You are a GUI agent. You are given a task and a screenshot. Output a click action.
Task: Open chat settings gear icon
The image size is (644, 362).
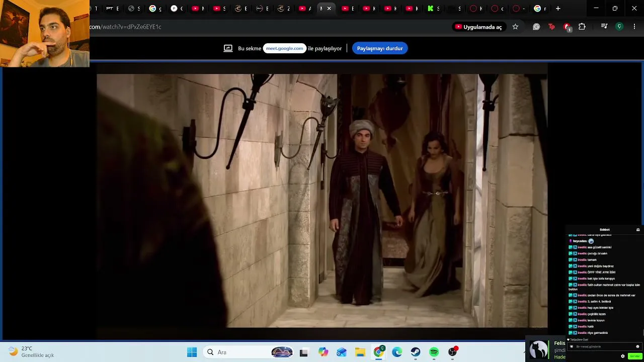(623, 356)
